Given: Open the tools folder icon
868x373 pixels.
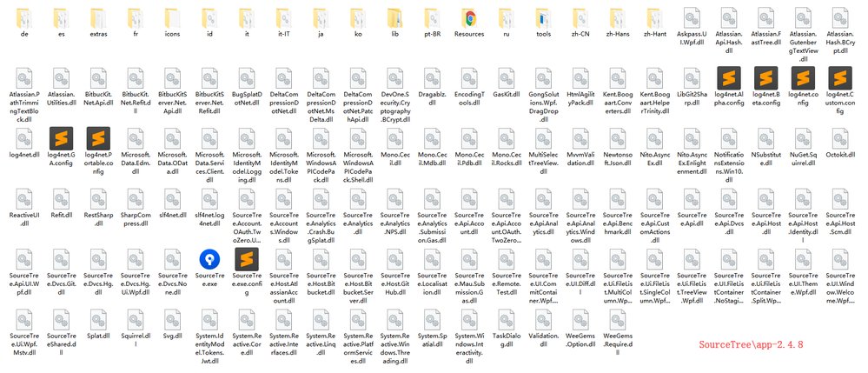Looking at the screenshot, I should 544,19.
